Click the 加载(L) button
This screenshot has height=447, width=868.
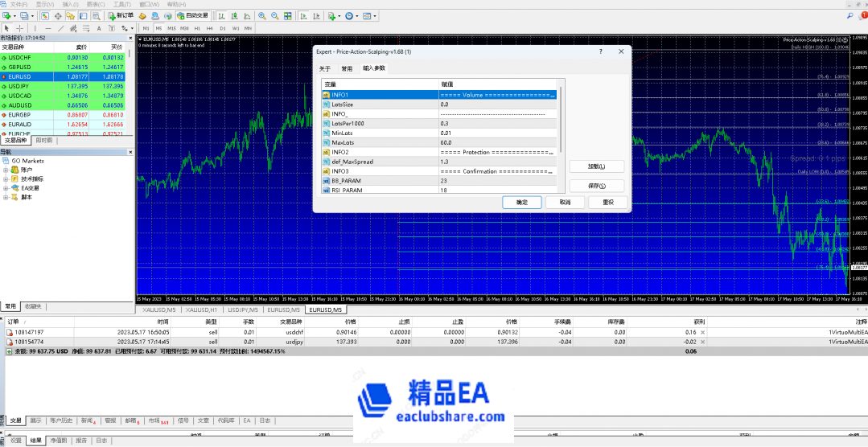coord(596,166)
